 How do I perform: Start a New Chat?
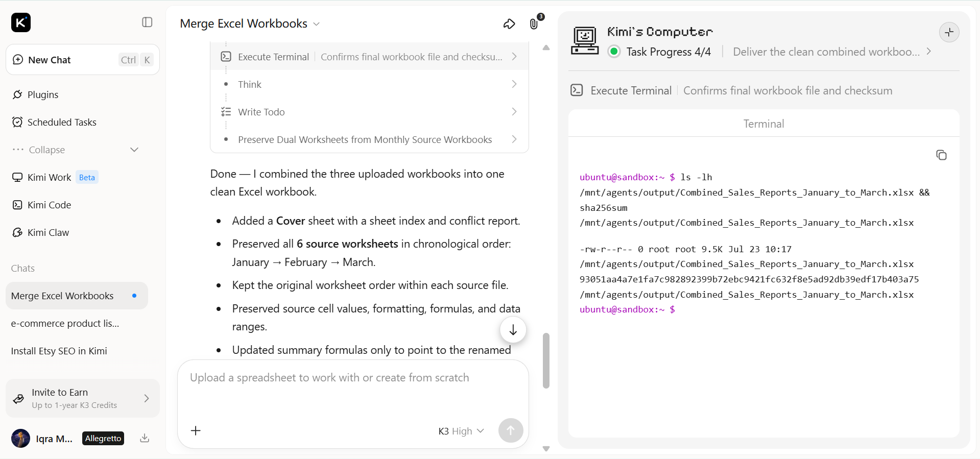83,60
